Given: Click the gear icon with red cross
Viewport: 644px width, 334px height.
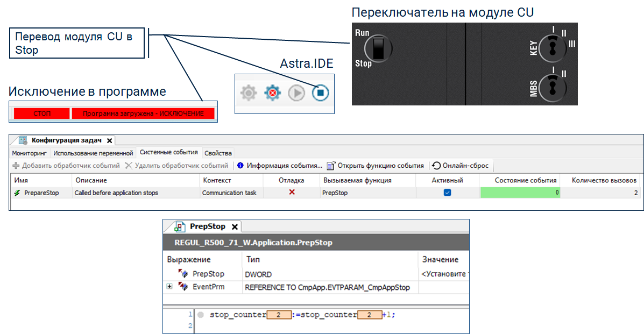Looking at the screenshot, I should pyautogui.click(x=272, y=93).
